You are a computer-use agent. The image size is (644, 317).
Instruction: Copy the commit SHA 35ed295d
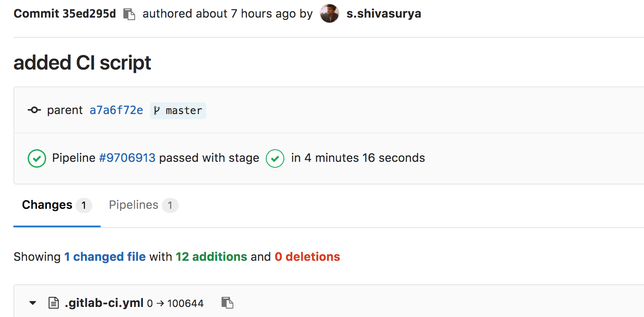(x=129, y=14)
